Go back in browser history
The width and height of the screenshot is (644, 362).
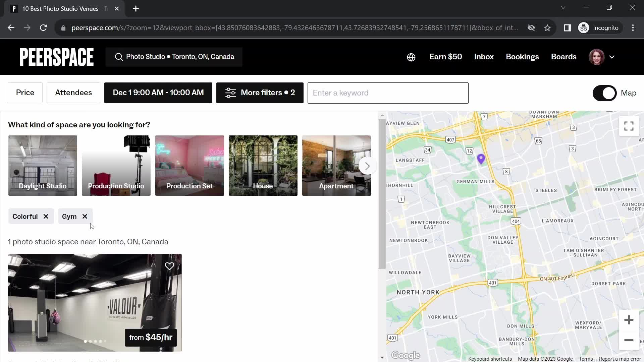11,28
